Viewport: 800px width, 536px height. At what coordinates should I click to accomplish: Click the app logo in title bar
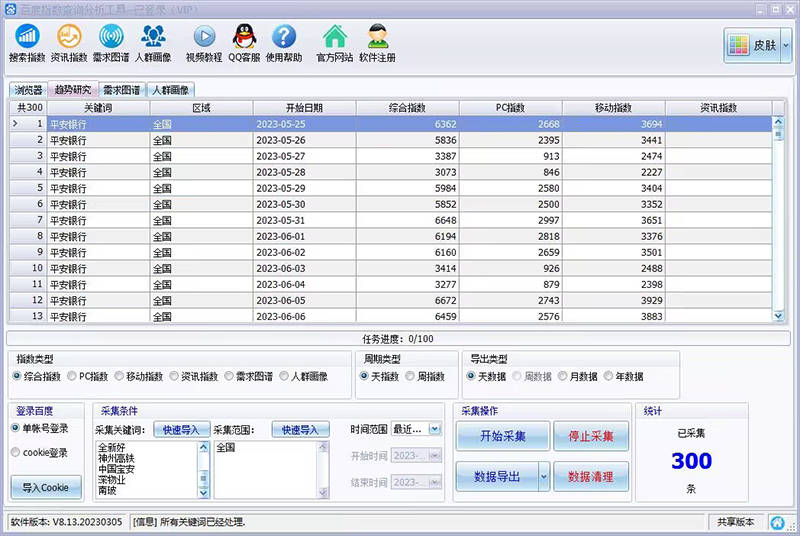click(10, 9)
